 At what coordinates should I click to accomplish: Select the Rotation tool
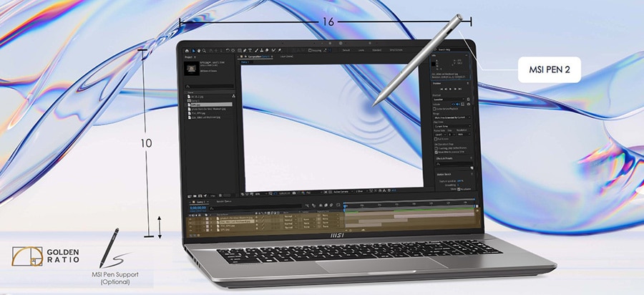[x=228, y=51]
